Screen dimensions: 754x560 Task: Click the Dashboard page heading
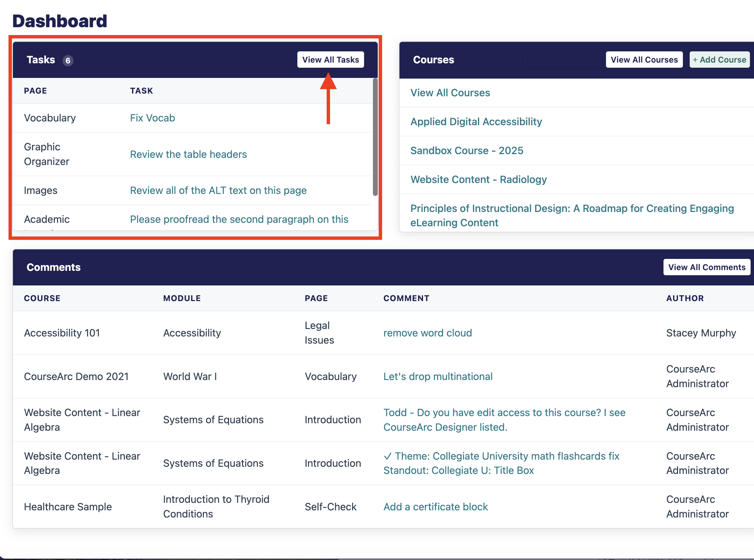click(60, 21)
